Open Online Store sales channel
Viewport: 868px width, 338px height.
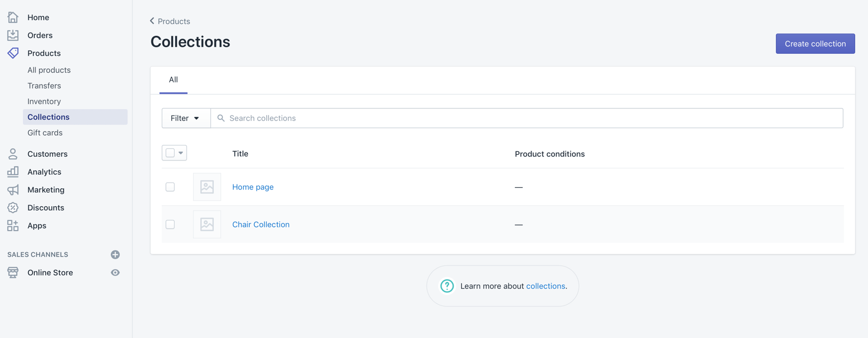pos(50,272)
